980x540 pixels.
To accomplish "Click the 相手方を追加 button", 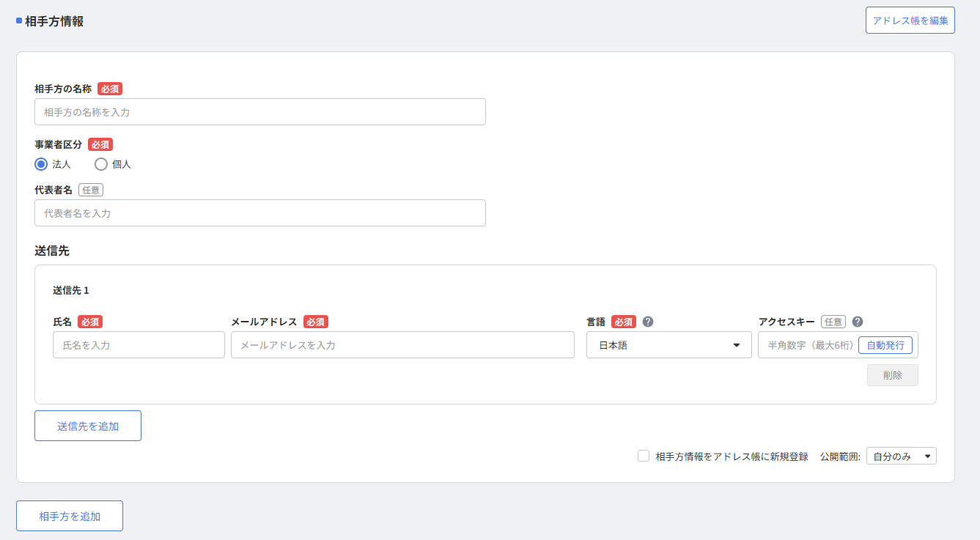I will click(70, 516).
